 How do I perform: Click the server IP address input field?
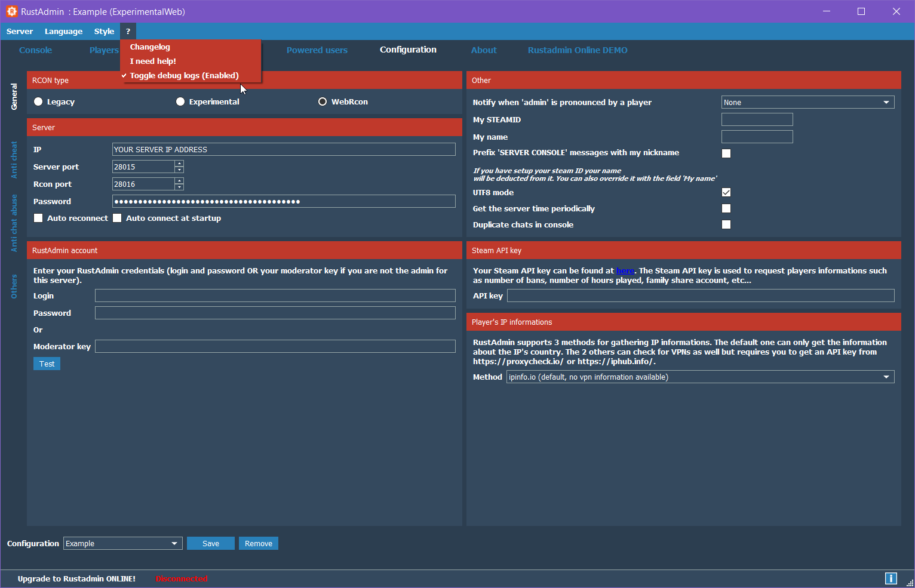point(283,149)
